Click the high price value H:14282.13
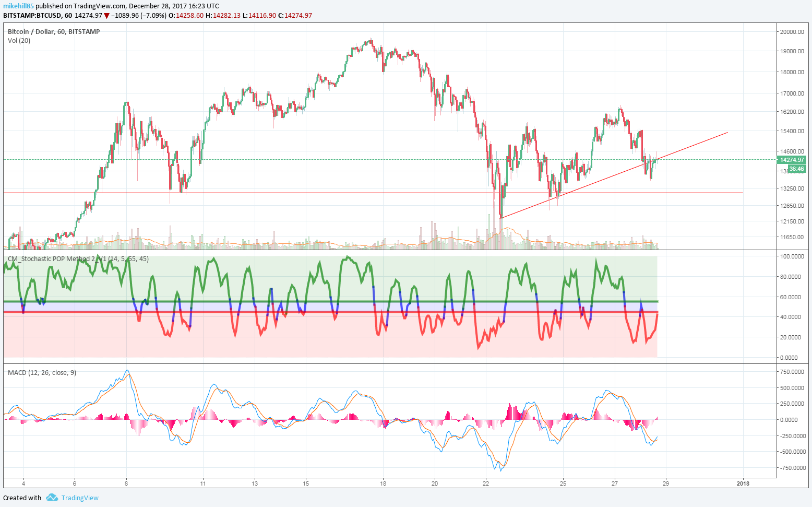Screen dimensions: 812x507 coord(223,16)
